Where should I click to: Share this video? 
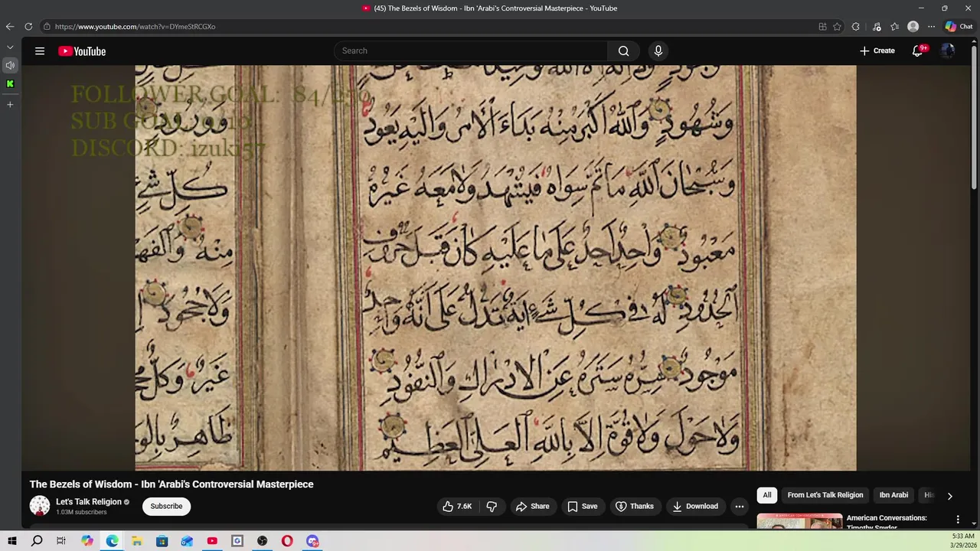pos(532,507)
